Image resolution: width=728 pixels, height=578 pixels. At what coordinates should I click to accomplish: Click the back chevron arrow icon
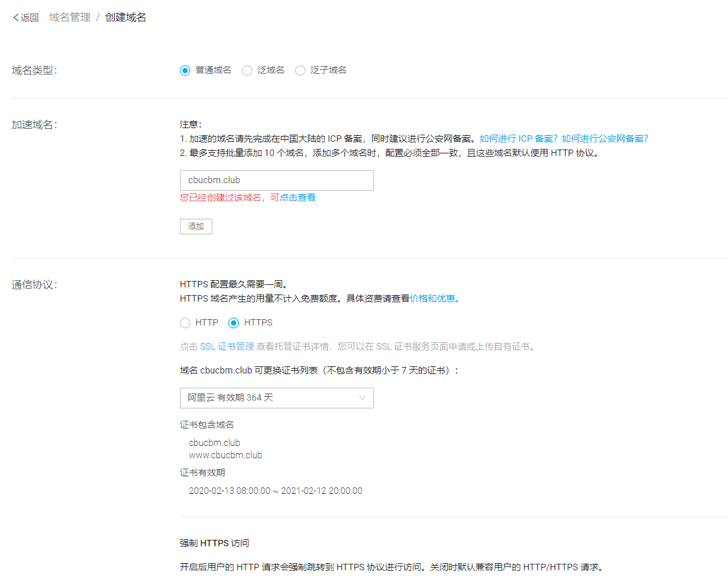pos(14,17)
